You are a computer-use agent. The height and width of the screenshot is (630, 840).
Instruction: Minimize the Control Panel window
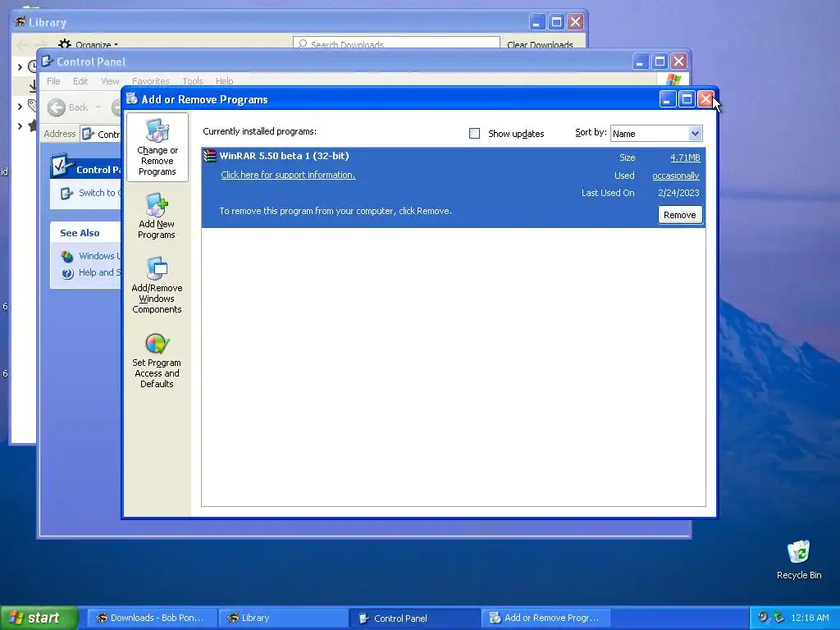(640, 61)
